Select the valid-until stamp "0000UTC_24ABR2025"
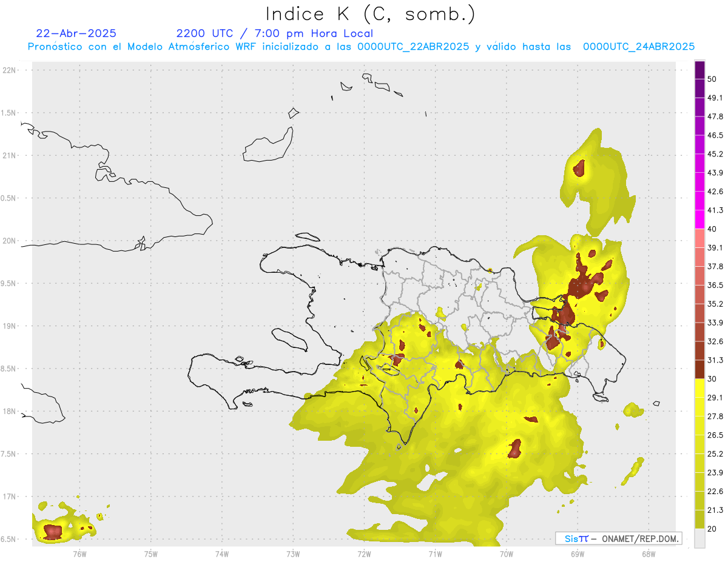 click(639, 47)
